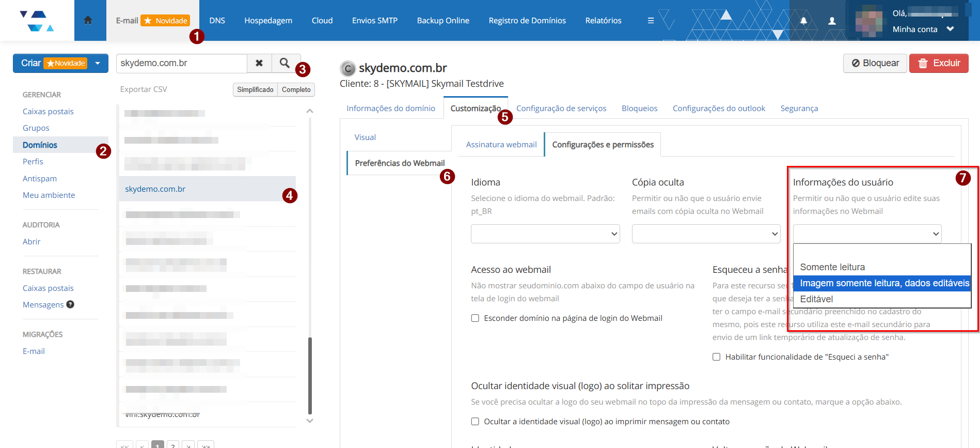Open the user profile icon

pos(832,21)
